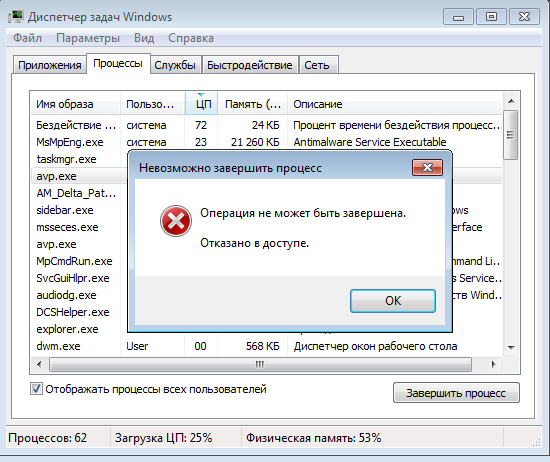Open the Файл menu

27,38
